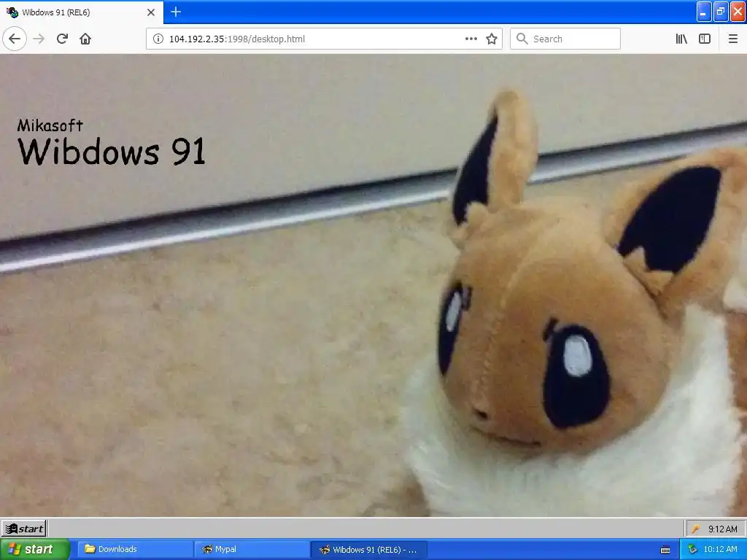The image size is (747, 560).
Task: Go back to the previous page
Action: coord(15,39)
